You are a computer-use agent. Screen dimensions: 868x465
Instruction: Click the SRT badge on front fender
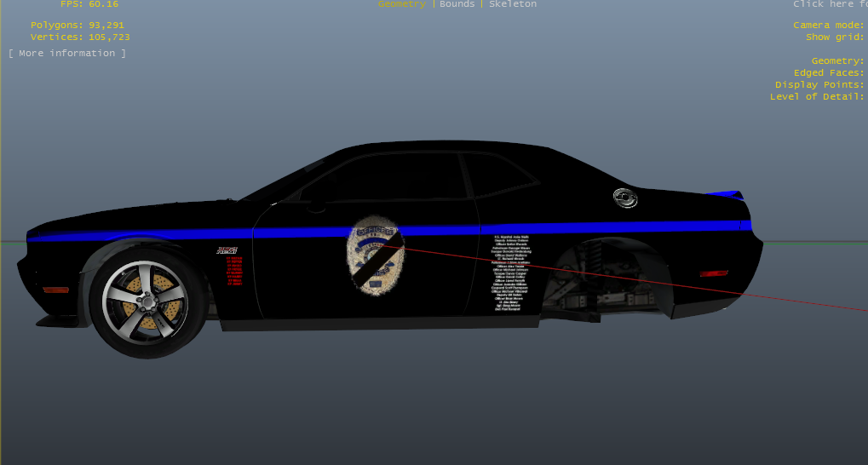click(x=227, y=250)
